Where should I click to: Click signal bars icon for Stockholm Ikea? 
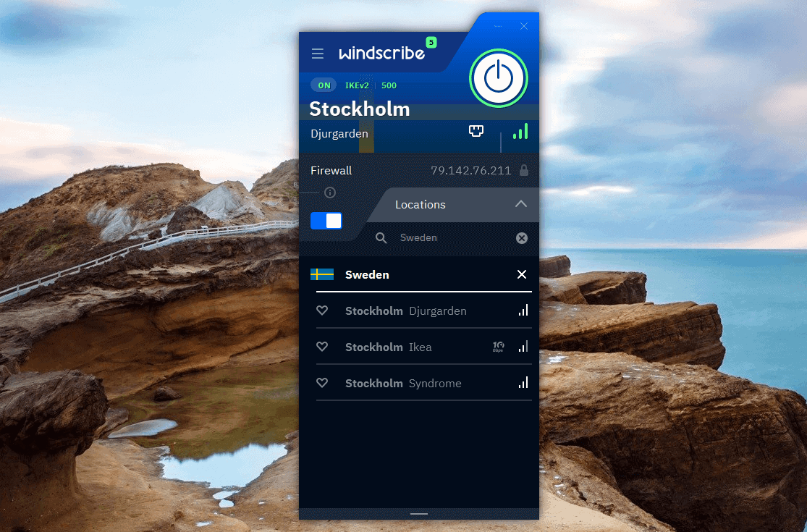(x=523, y=346)
